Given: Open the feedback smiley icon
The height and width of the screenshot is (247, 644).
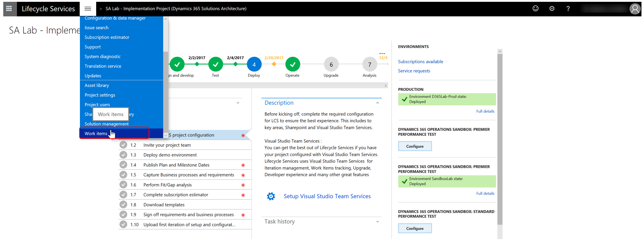Looking at the screenshot, I should tap(536, 9).
